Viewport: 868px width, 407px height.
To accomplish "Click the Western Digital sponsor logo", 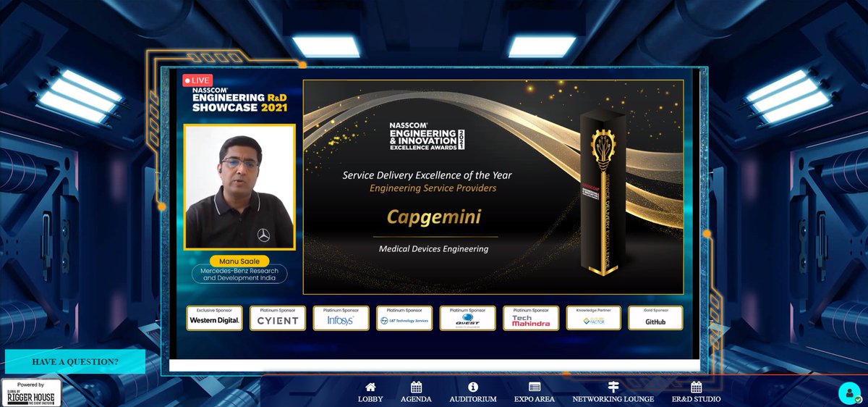I will click(x=214, y=318).
